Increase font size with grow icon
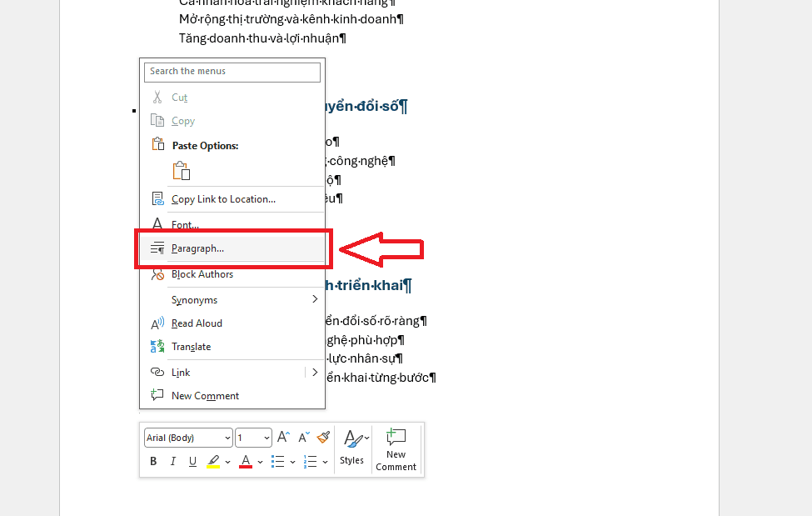The width and height of the screenshot is (812, 516). tap(283, 437)
